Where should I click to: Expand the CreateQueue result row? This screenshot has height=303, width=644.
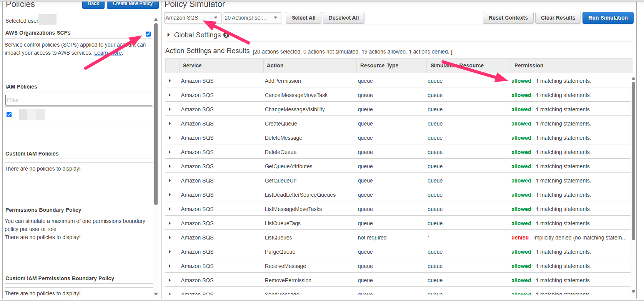coord(170,124)
